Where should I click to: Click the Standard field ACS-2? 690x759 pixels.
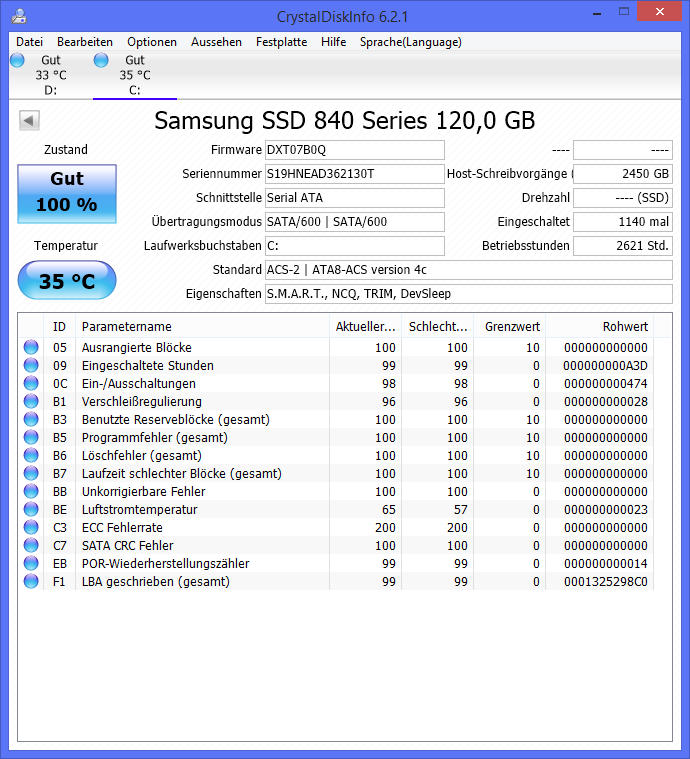[x=469, y=270]
